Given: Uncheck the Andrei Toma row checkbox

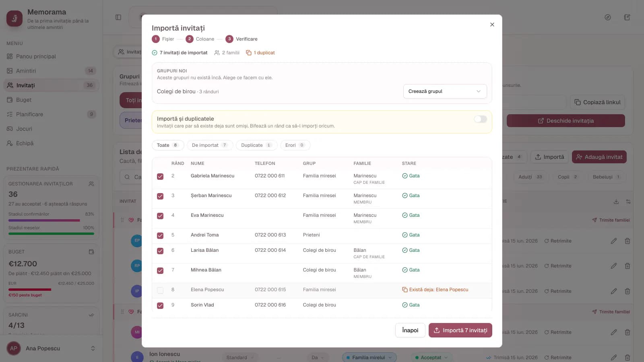Looking at the screenshot, I should [x=160, y=236].
